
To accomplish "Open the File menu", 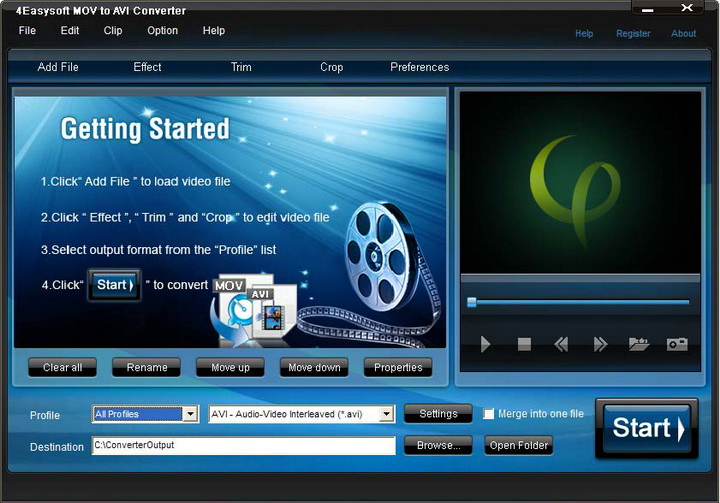I will 27,30.
